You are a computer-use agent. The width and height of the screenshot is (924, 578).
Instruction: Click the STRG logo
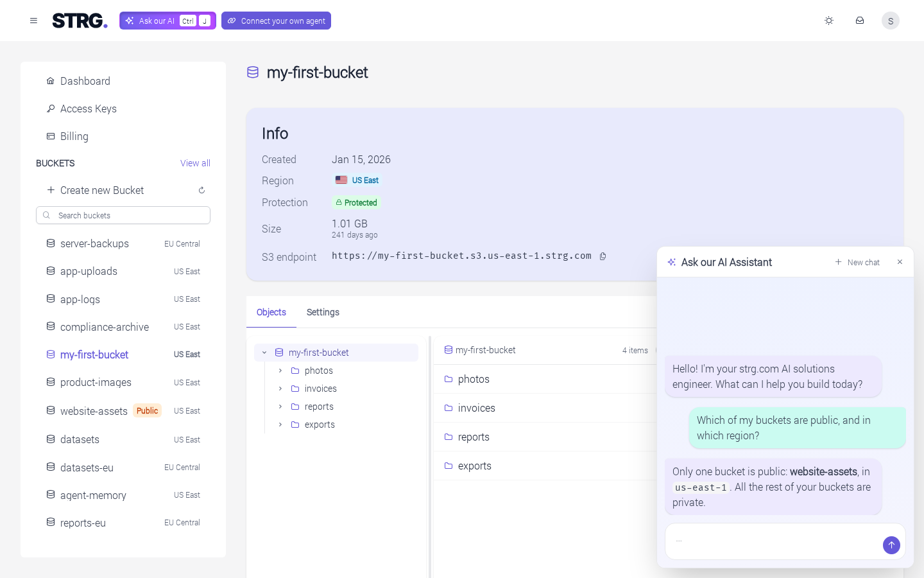(80, 21)
